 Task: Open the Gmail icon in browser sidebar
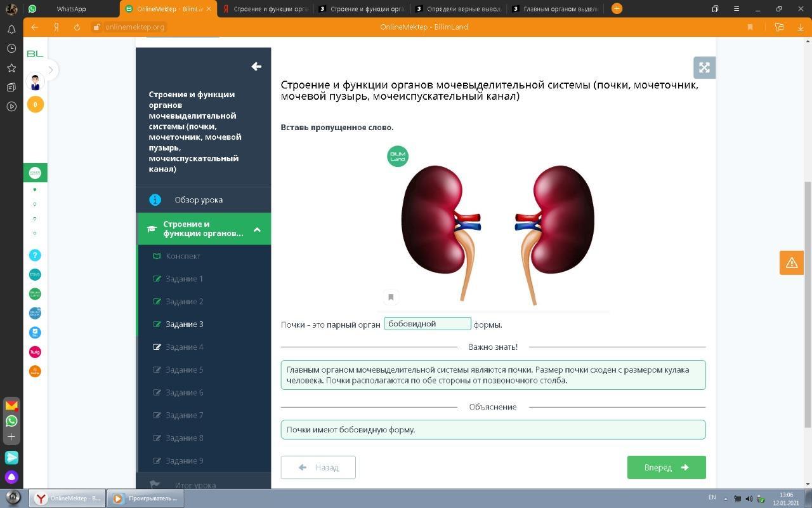tap(11, 405)
